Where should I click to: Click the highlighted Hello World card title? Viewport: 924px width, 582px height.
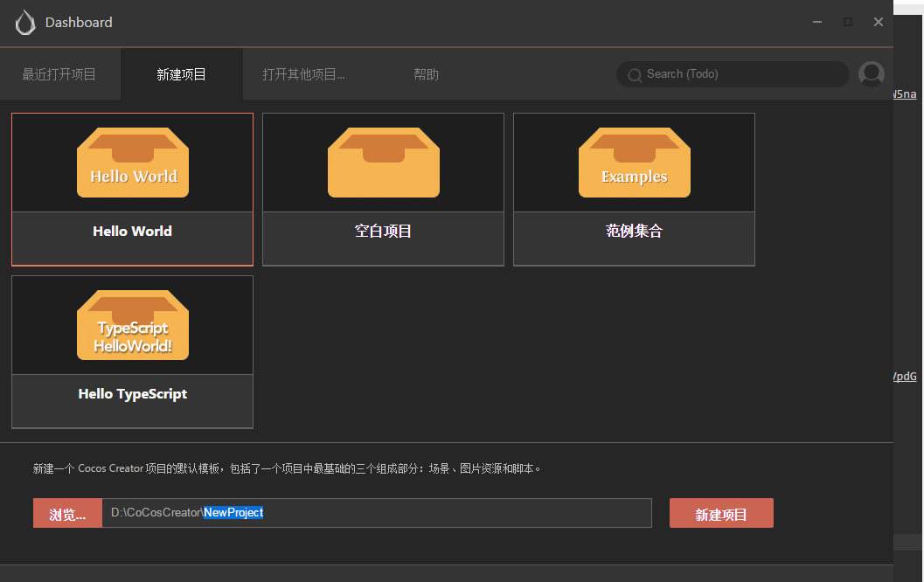click(x=132, y=231)
